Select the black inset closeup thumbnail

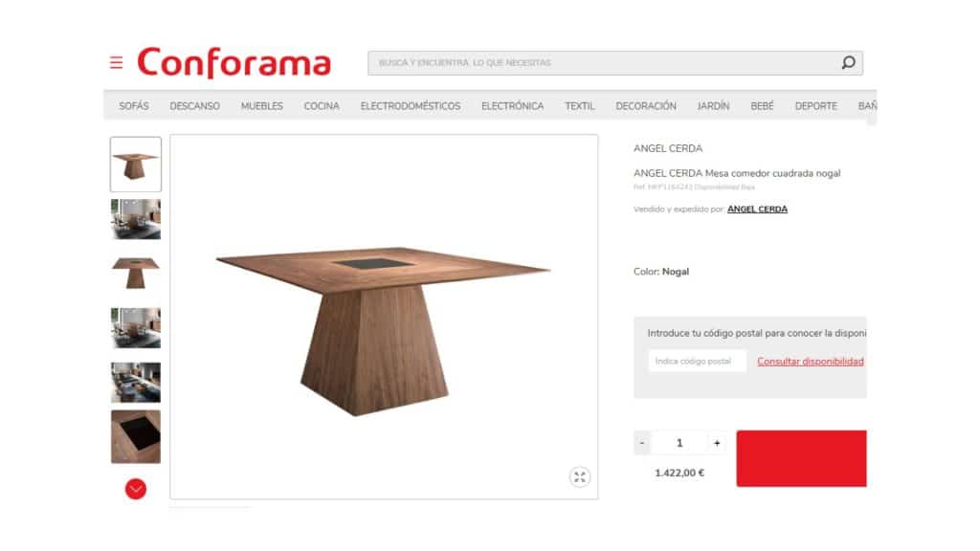coord(136,436)
